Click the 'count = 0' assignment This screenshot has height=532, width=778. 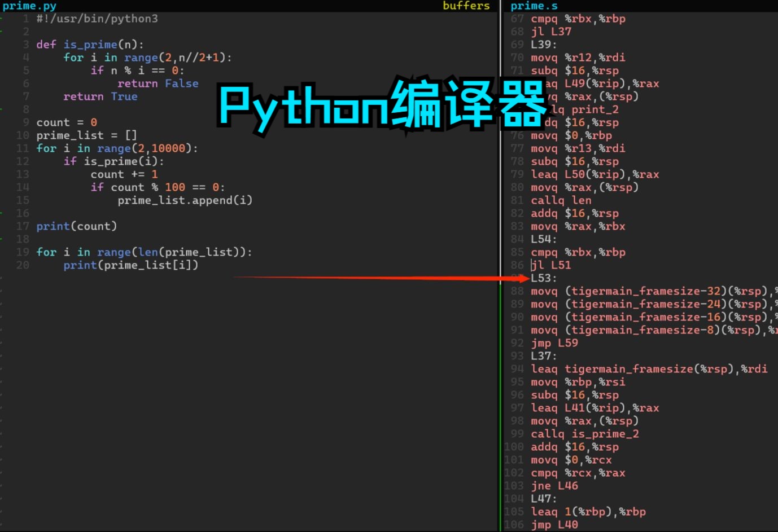point(67,122)
